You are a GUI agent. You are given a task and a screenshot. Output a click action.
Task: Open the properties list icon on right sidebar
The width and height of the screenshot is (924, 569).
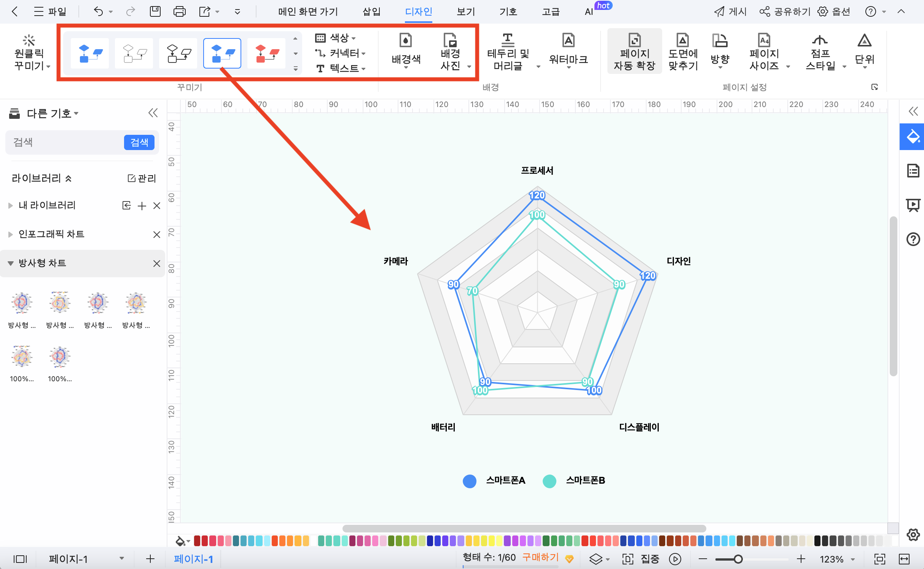[913, 171]
